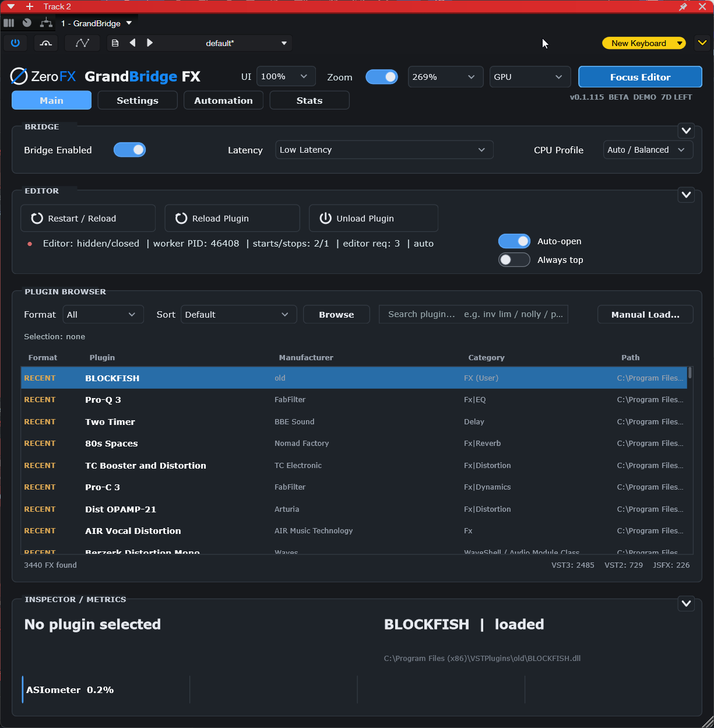Select the Two Timer plugin row
The width and height of the screenshot is (714, 728).
pos(354,421)
